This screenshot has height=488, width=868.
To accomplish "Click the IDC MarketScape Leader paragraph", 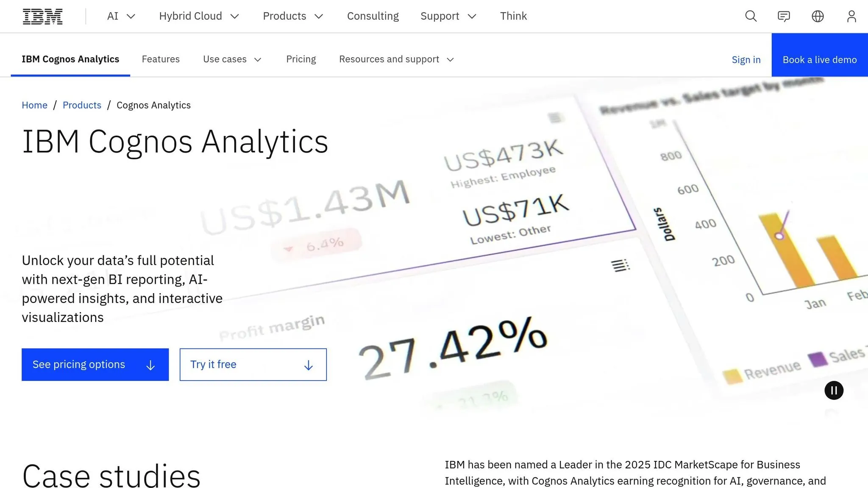I will point(635,473).
